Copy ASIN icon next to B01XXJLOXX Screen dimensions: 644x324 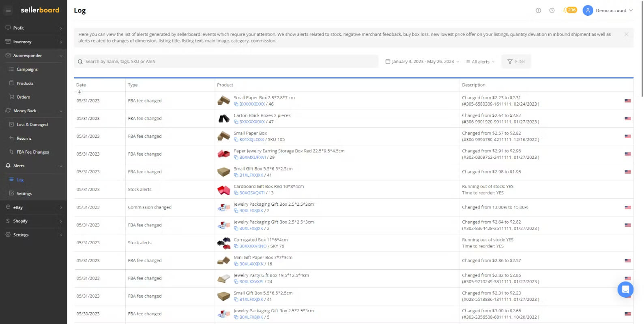point(236,140)
